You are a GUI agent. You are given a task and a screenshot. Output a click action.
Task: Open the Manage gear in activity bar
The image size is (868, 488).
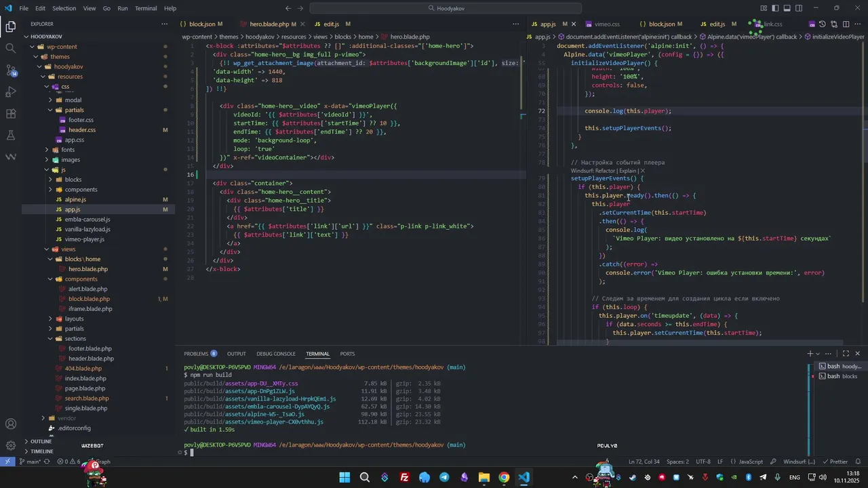[10, 446]
